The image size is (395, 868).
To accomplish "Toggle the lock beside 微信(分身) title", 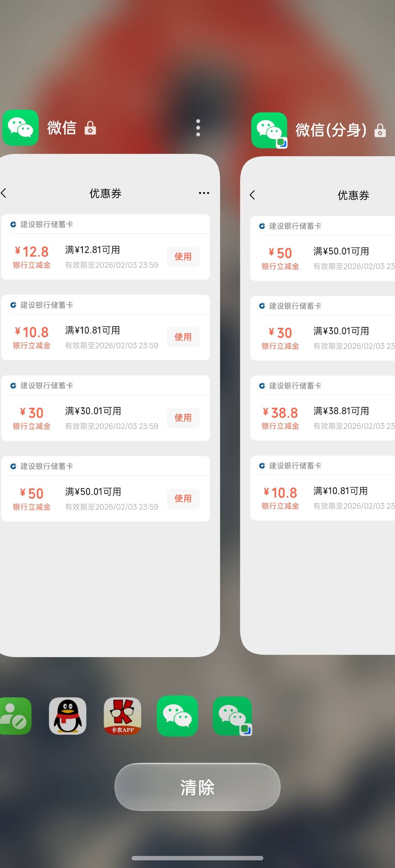I will tap(380, 130).
